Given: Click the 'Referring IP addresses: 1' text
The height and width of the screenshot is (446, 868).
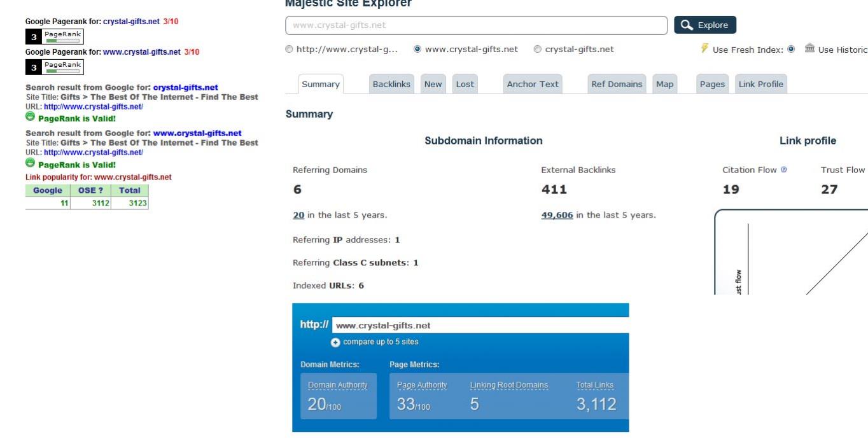Looking at the screenshot, I should pos(346,240).
